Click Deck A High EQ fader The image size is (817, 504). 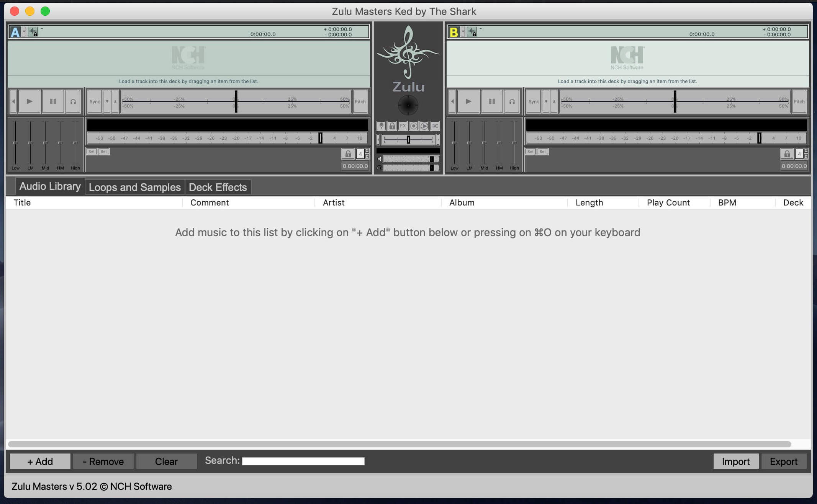pyautogui.click(x=75, y=143)
